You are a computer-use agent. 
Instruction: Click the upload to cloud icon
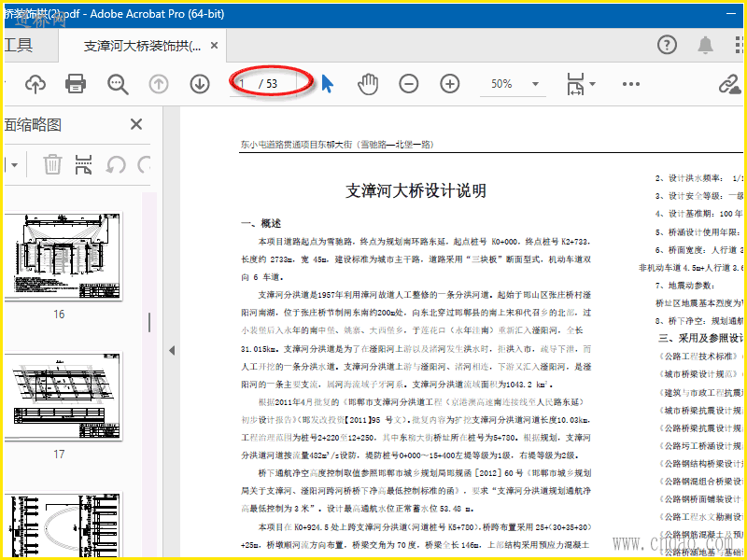(x=35, y=84)
